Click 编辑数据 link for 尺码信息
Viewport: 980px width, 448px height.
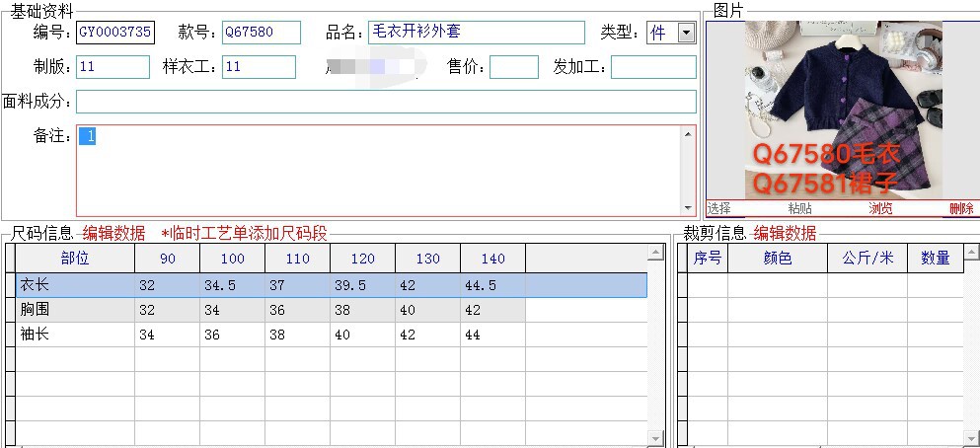tap(113, 234)
